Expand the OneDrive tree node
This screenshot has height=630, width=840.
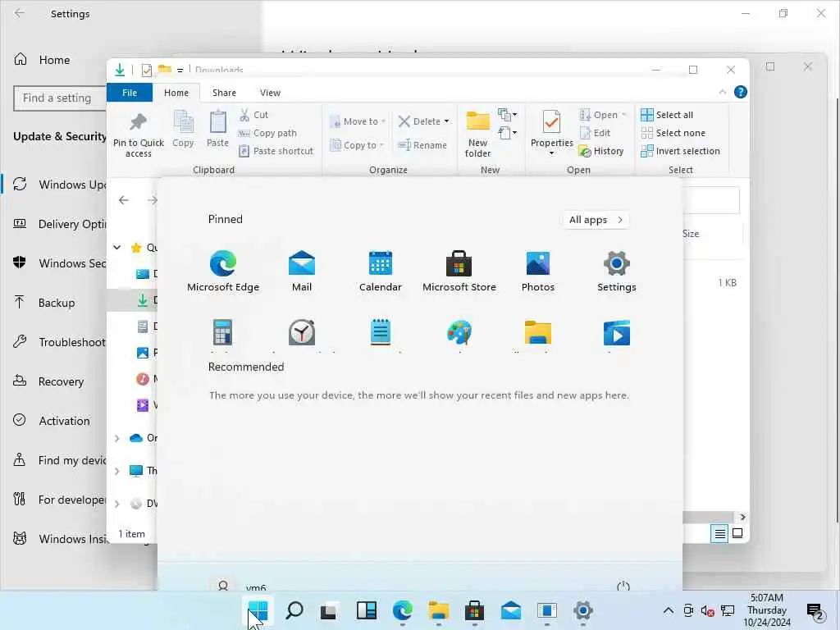[116, 438]
